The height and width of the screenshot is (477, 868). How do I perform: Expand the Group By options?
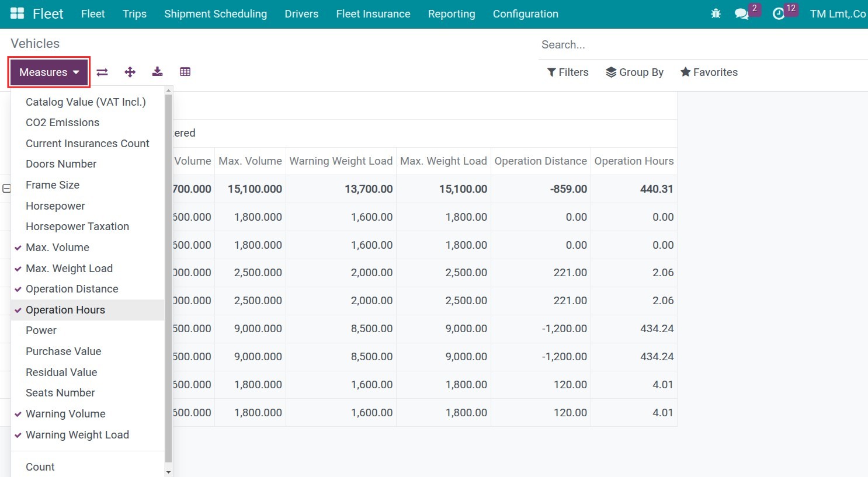[x=634, y=72]
